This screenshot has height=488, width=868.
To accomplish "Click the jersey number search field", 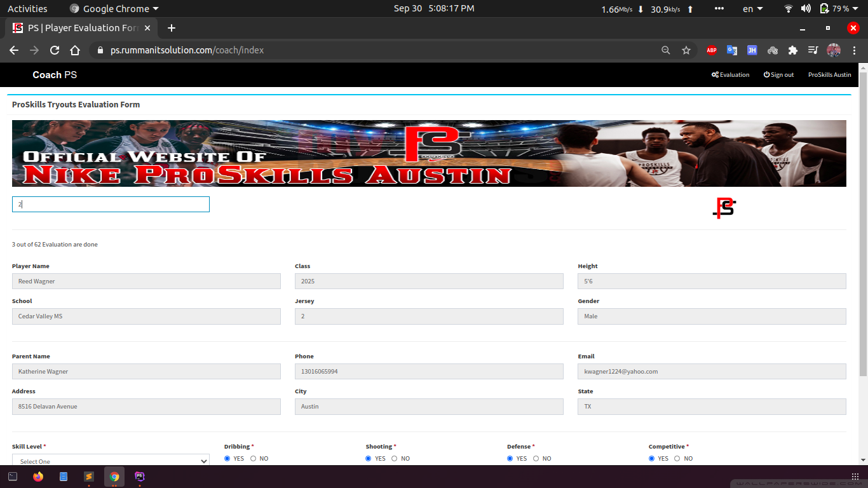I will coord(111,205).
